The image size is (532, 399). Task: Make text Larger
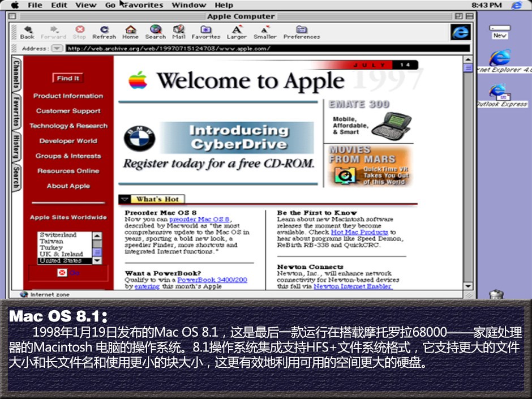pos(237,32)
